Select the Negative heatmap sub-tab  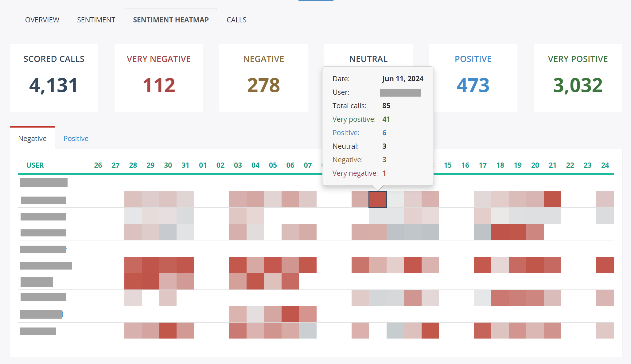(32, 138)
